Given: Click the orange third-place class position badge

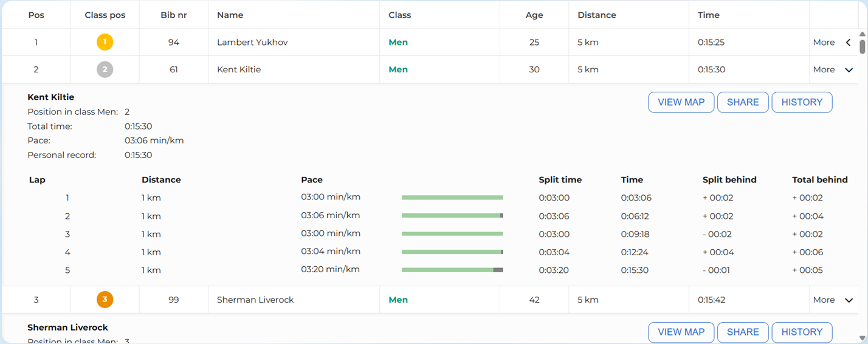Looking at the screenshot, I should click(105, 300).
